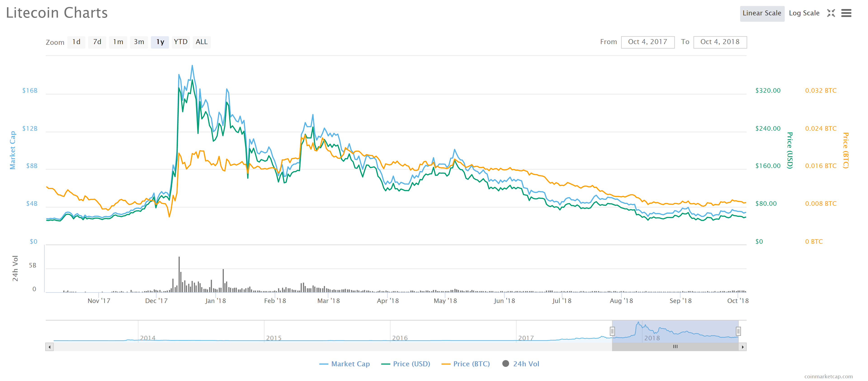
Task: Switch to Linear Scale
Action: (x=762, y=14)
